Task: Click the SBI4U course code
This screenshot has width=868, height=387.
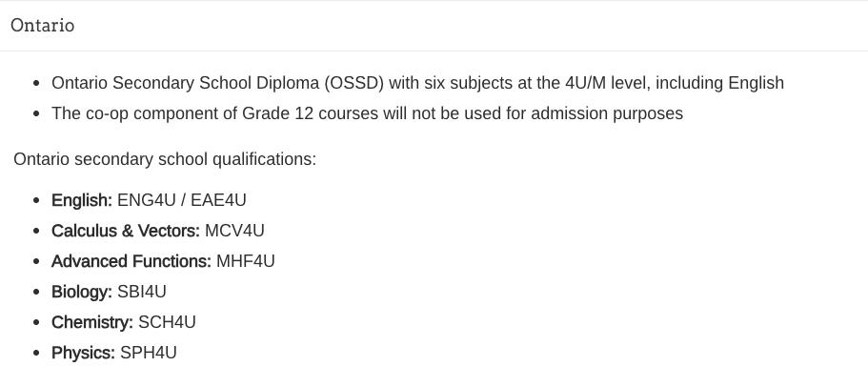Action: (x=142, y=292)
